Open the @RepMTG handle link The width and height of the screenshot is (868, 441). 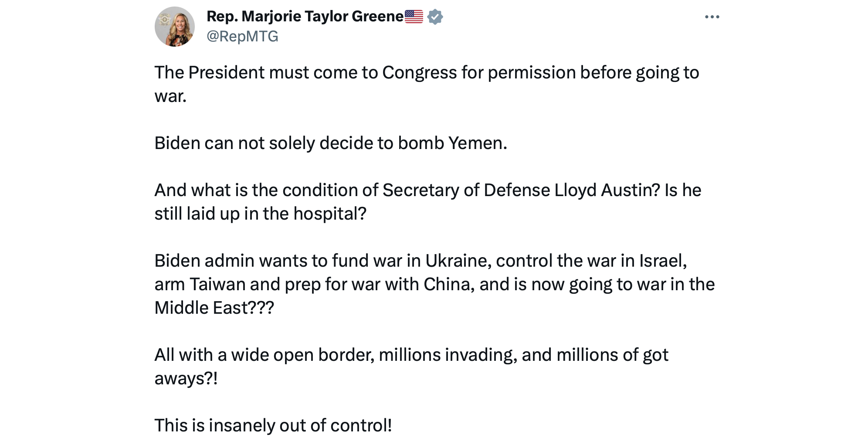[242, 36]
